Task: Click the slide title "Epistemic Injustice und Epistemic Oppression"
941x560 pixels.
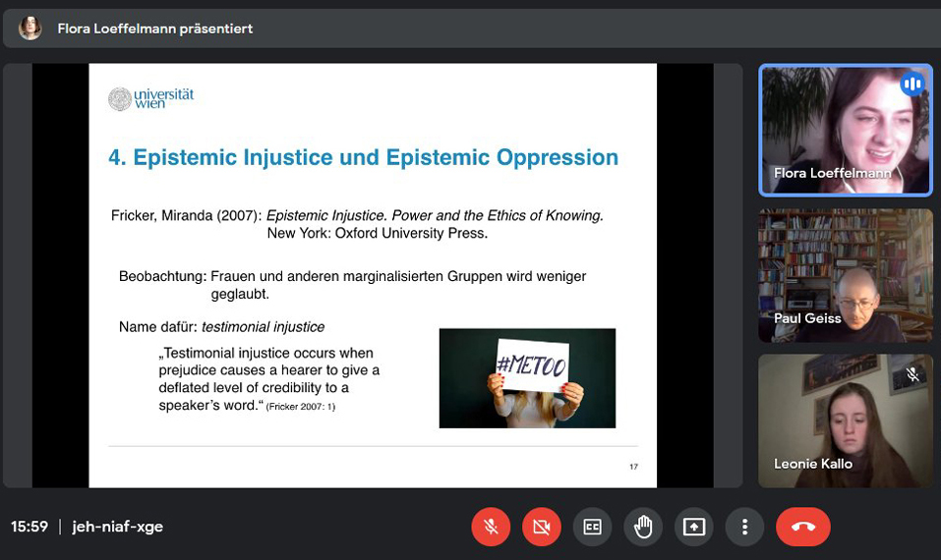Action: coord(363,157)
